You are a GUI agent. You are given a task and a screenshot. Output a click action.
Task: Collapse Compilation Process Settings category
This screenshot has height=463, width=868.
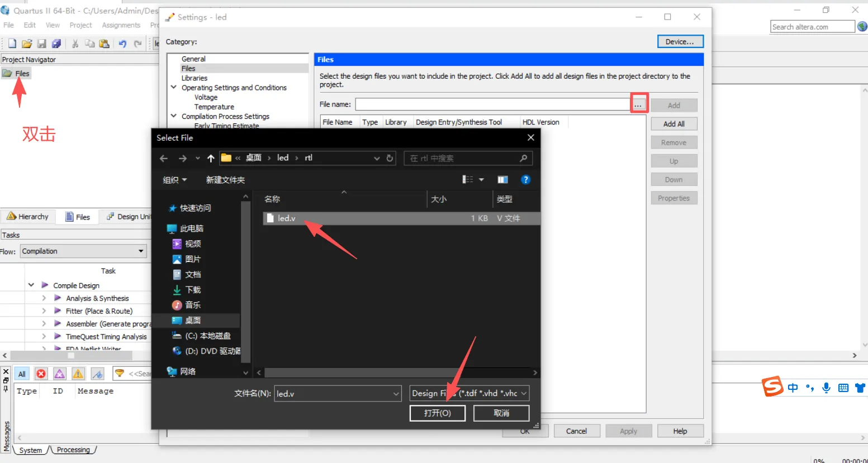pyautogui.click(x=174, y=116)
